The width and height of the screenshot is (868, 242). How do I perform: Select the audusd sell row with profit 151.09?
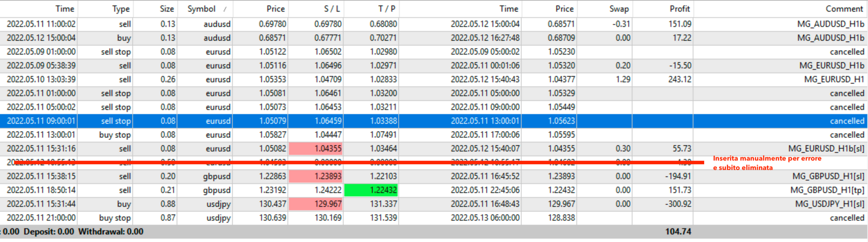(433, 24)
